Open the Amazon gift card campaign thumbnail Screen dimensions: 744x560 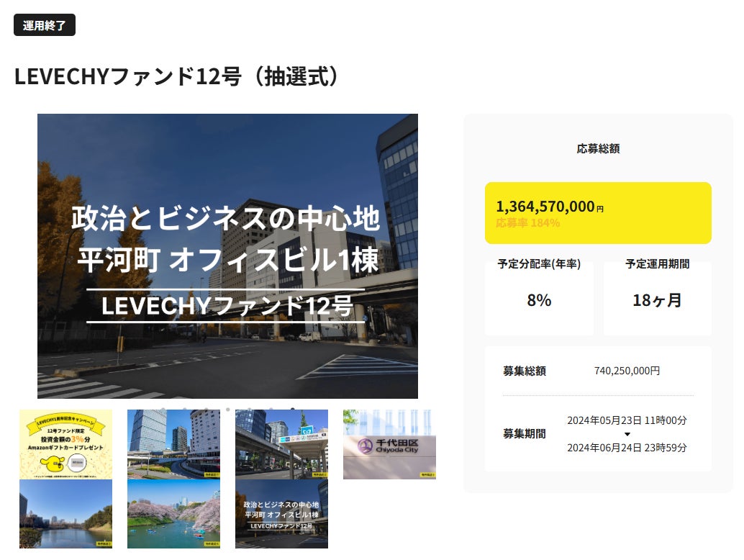(x=66, y=444)
